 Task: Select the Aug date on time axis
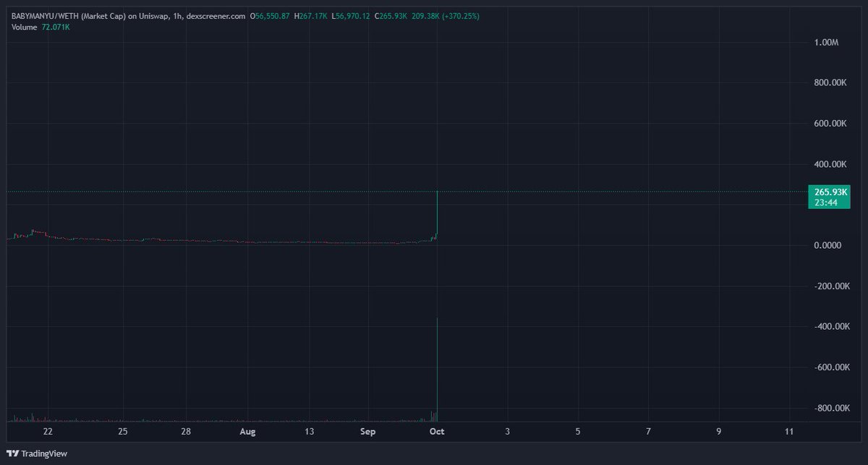click(x=248, y=432)
